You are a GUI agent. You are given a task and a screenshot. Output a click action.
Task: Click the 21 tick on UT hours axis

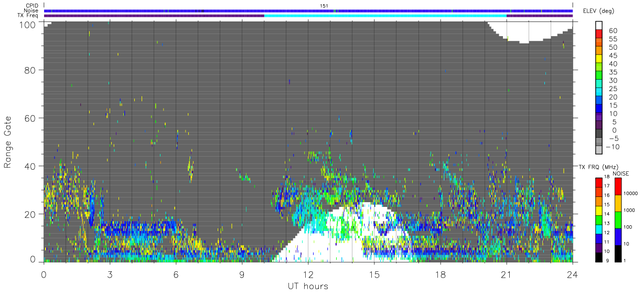[x=506, y=273]
